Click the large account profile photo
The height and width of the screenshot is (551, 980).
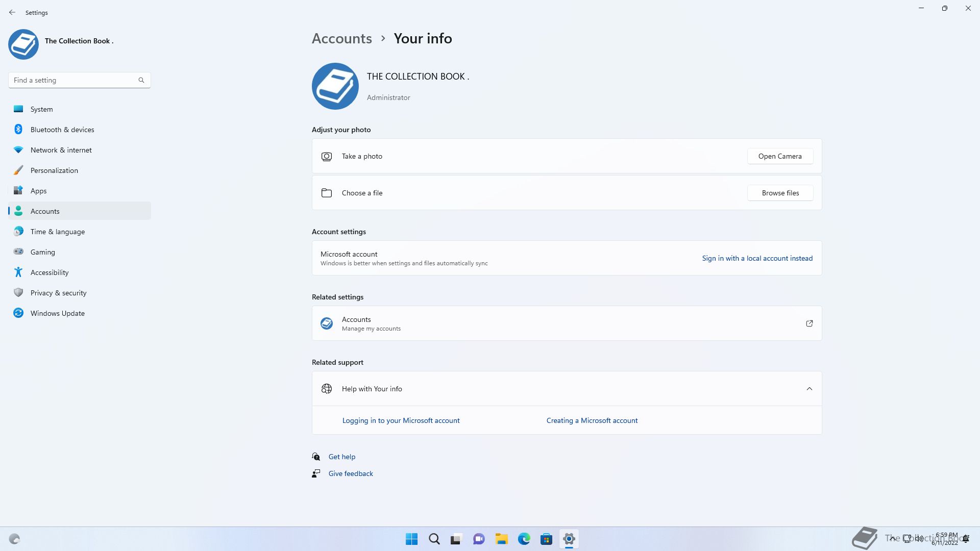(x=335, y=86)
